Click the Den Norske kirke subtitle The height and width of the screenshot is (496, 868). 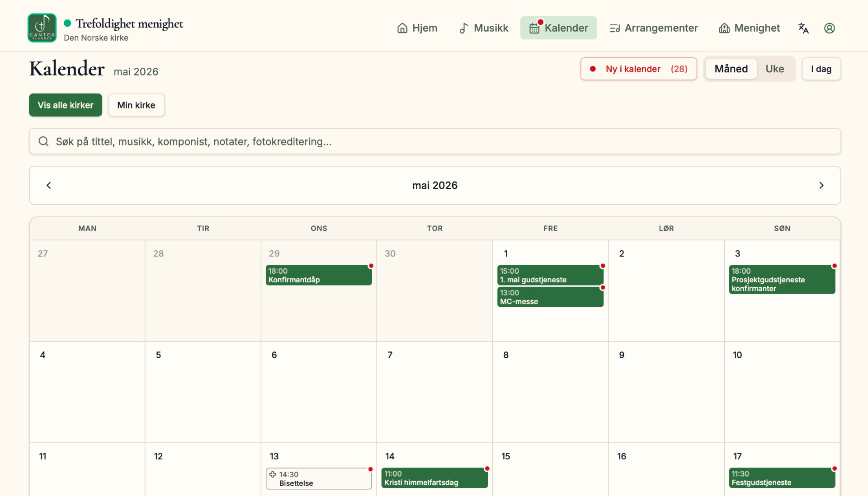click(96, 37)
